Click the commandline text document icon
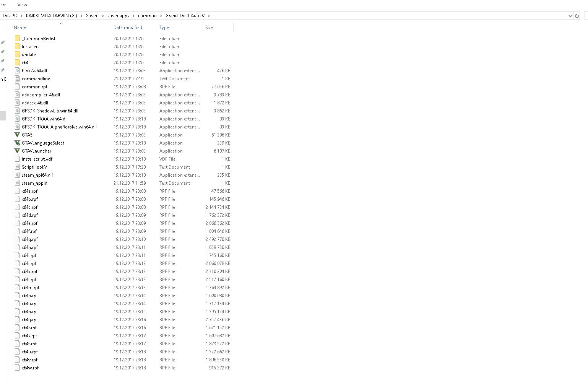This screenshot has height=387, width=588. coord(17,79)
